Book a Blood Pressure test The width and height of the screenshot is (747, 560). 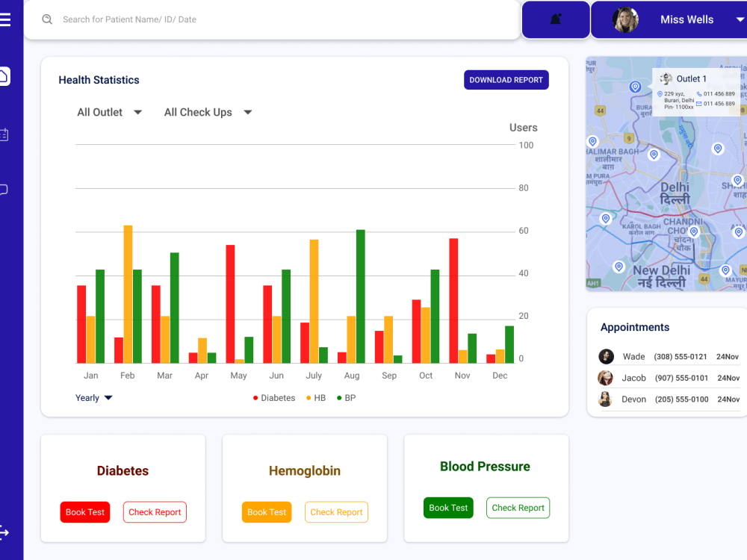[x=448, y=508]
